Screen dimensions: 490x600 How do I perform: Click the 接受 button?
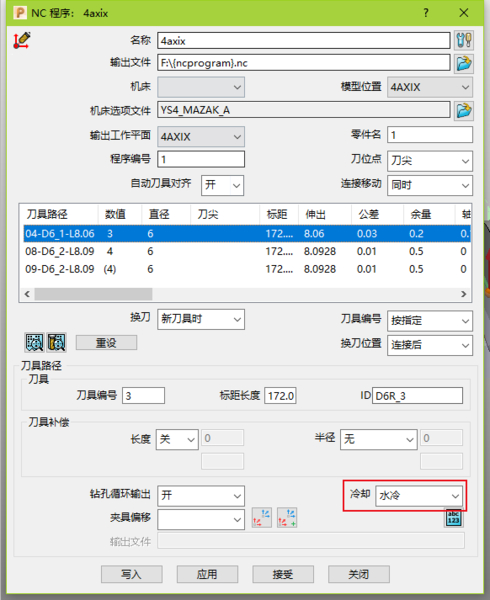[x=283, y=574]
